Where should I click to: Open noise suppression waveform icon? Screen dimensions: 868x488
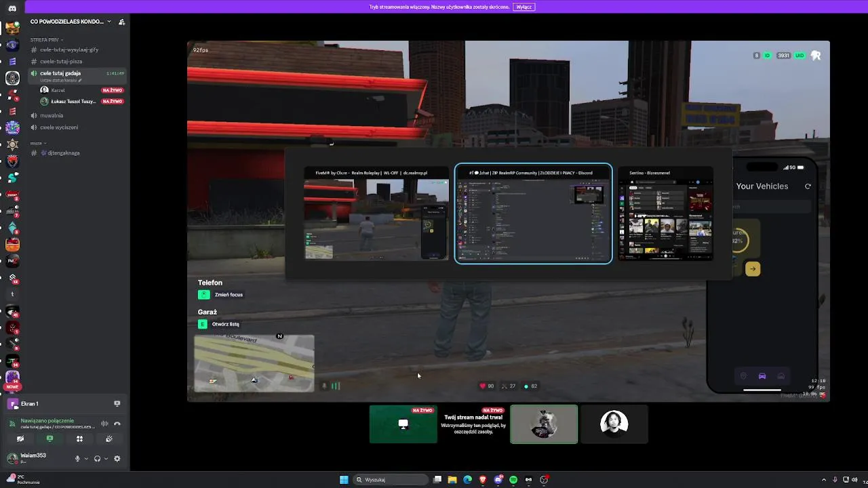pos(104,424)
